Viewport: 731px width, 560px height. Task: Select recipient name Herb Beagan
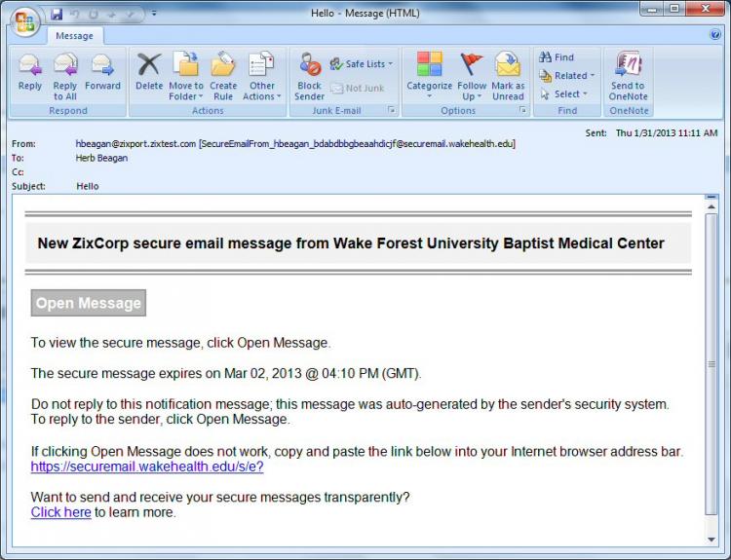pos(101,158)
